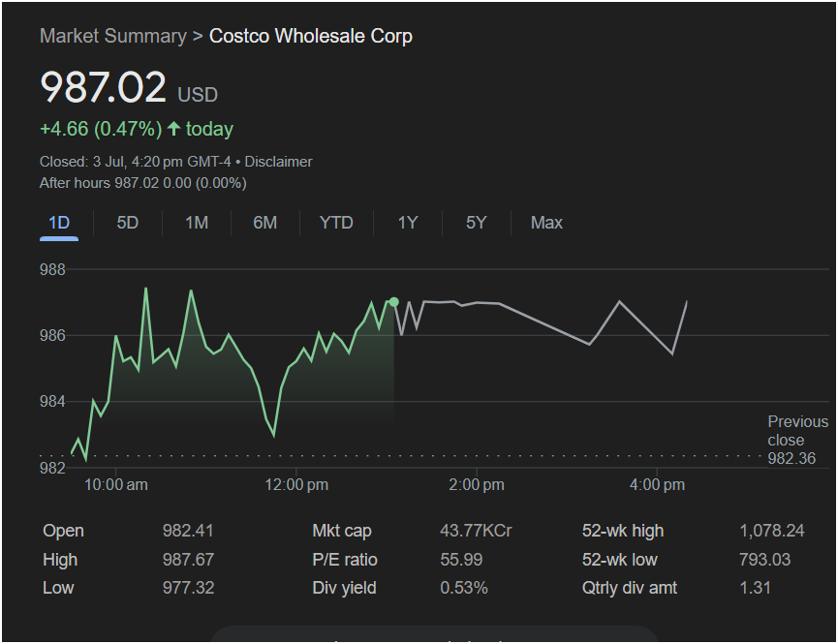Click the Costco Wholesale Corp title
Screen dimensions: 838x644
311,37
